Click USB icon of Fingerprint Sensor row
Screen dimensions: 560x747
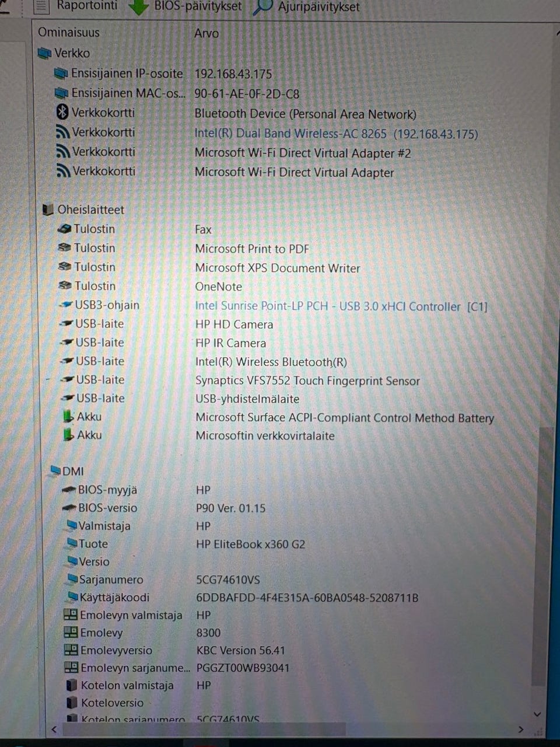click(68, 379)
